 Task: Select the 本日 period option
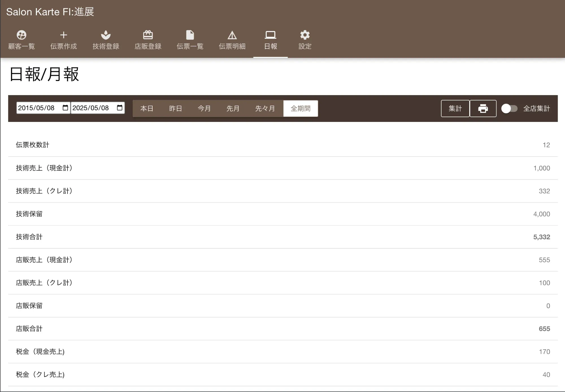pos(147,108)
